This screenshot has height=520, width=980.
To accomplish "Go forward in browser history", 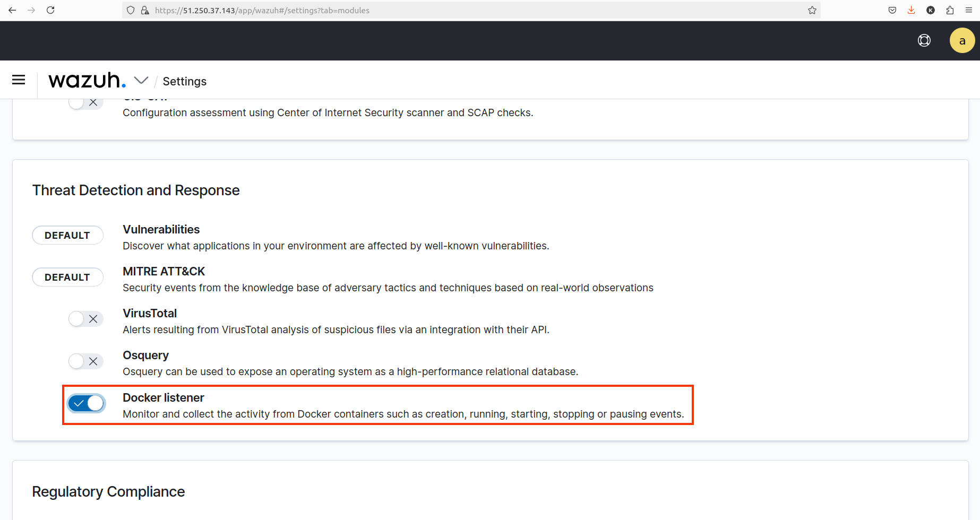I will [31, 10].
